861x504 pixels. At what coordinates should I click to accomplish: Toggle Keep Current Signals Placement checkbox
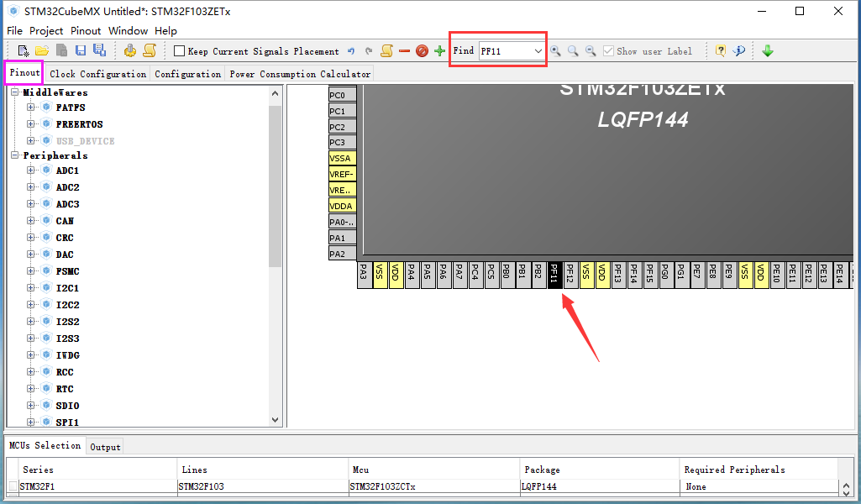pyautogui.click(x=179, y=51)
